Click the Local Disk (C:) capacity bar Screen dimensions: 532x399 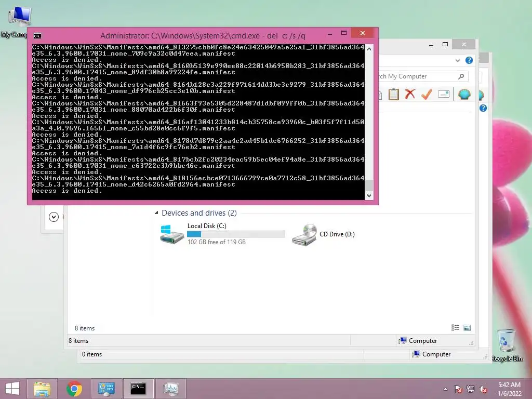click(x=236, y=234)
